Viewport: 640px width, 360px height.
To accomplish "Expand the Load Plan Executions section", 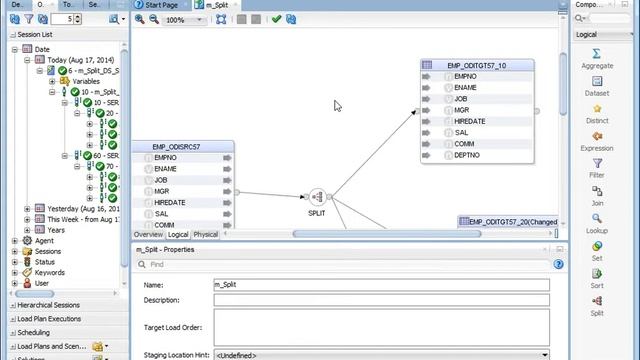I will pos(13,319).
